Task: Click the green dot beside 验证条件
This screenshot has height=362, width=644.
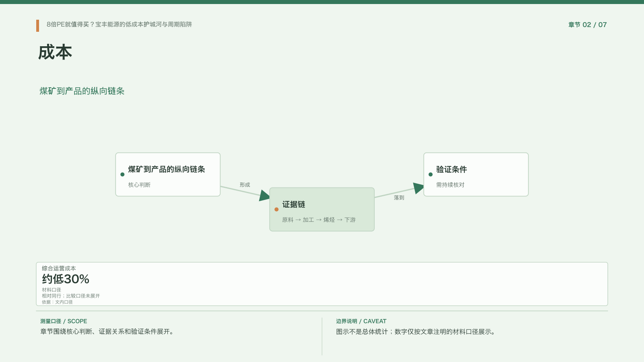Action: (431, 175)
